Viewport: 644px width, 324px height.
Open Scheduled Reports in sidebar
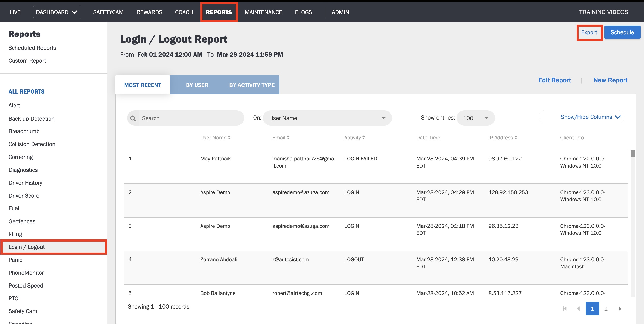(32, 48)
